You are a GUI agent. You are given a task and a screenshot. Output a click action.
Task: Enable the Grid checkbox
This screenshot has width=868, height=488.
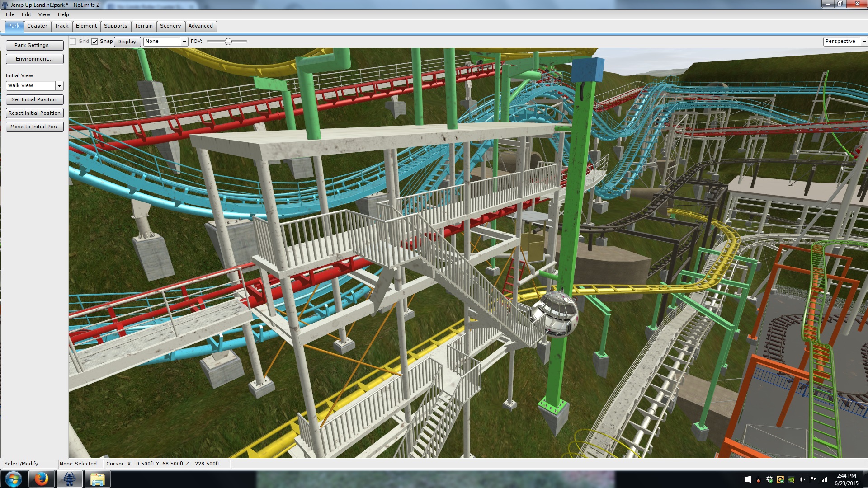[x=73, y=42]
